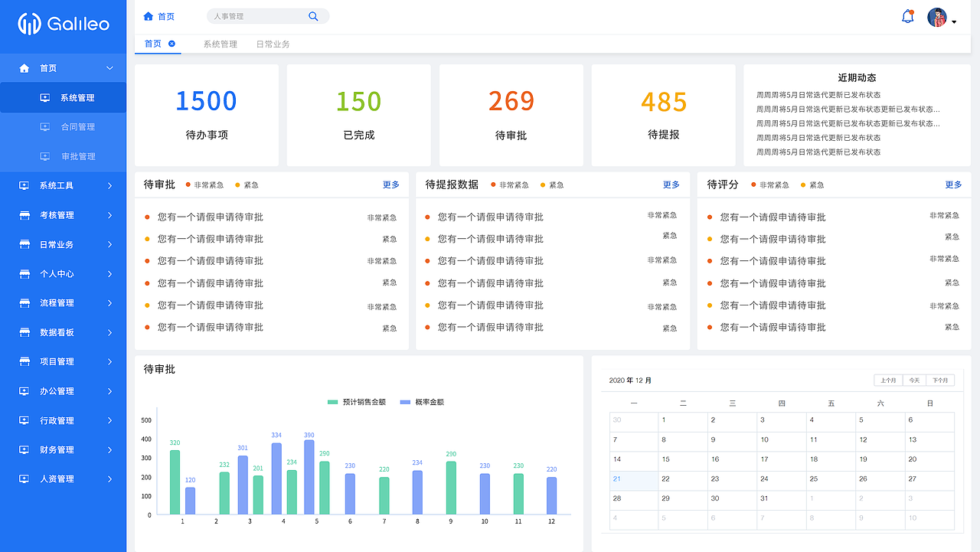Viewport: 980px width, 552px height.
Task: Click the icon beside 系统工具
Action: coord(24,186)
